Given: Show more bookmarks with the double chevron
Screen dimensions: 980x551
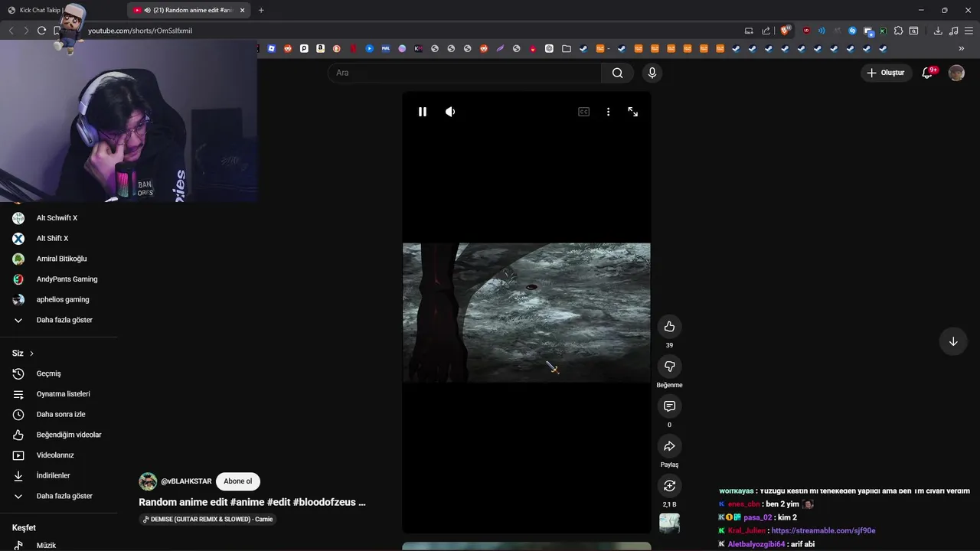Looking at the screenshot, I should click(x=962, y=49).
